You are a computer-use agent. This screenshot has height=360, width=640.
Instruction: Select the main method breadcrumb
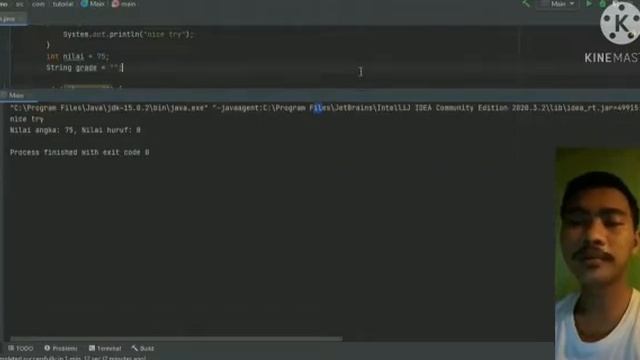(x=124, y=4)
